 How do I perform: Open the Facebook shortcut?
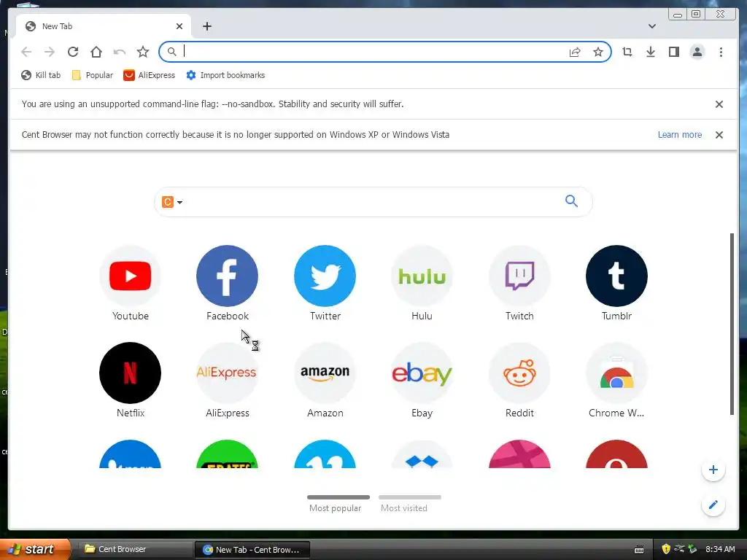228,284
